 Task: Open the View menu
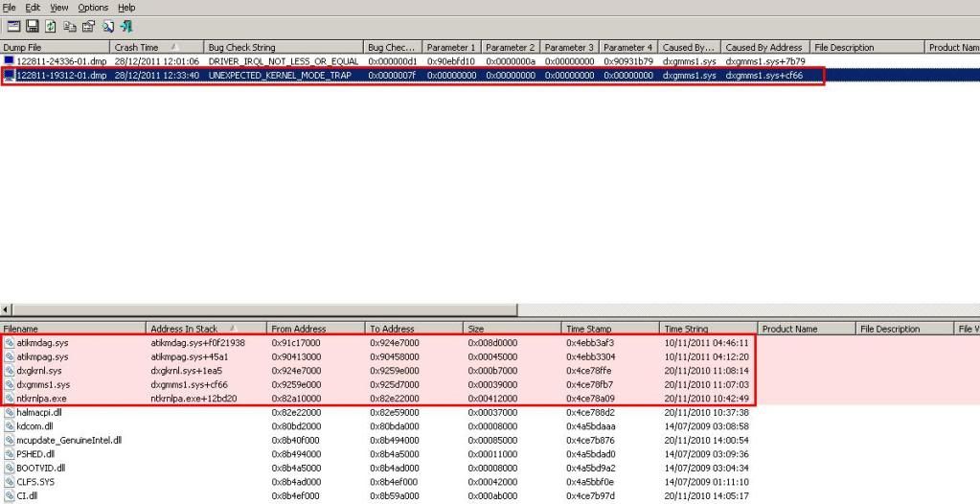(59, 8)
